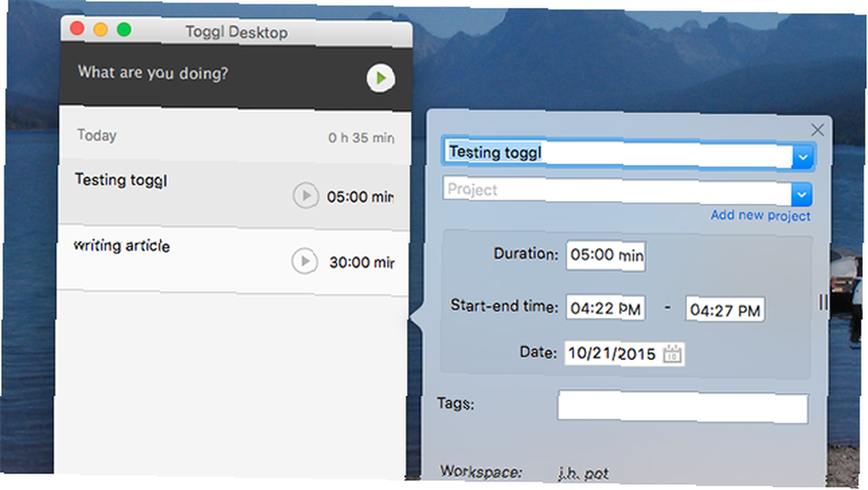Continue the writing article entry timer
The height and width of the screenshot is (490, 868).
(305, 261)
